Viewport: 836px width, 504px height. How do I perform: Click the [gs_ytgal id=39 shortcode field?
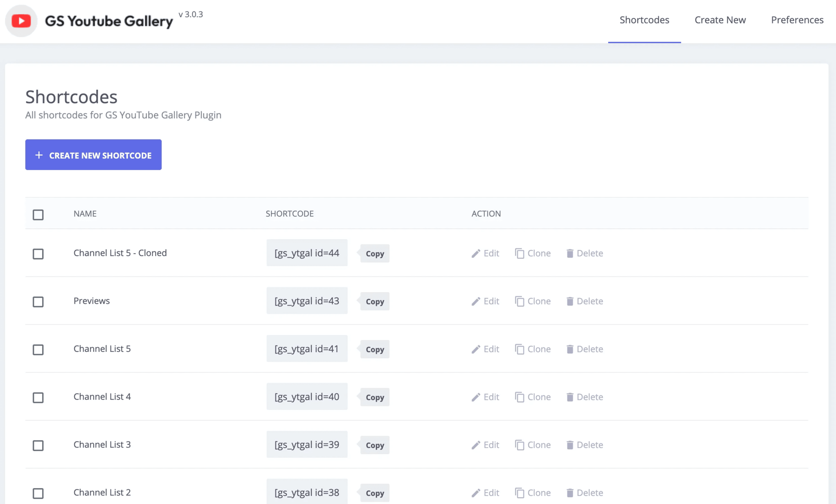point(307,445)
